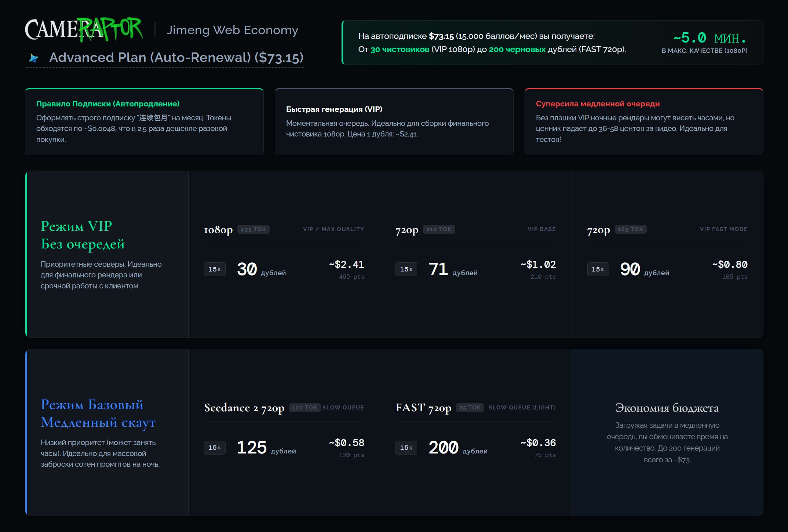Click the 210 TOK badge
The image size is (788, 532).
(x=439, y=229)
